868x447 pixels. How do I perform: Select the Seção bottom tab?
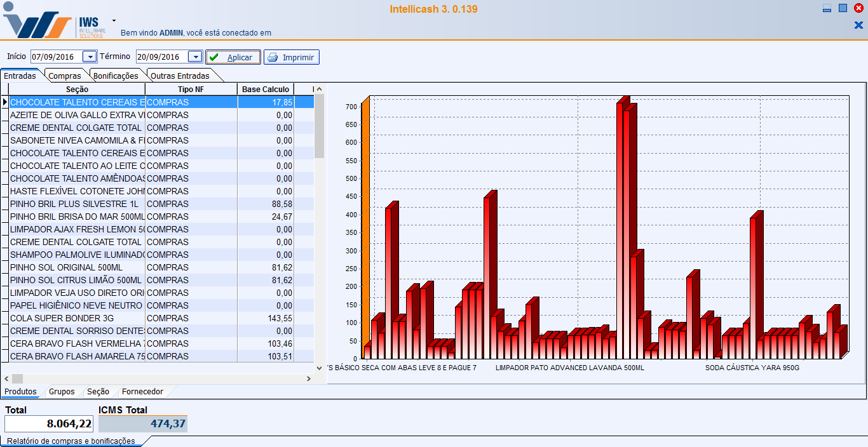(98, 392)
